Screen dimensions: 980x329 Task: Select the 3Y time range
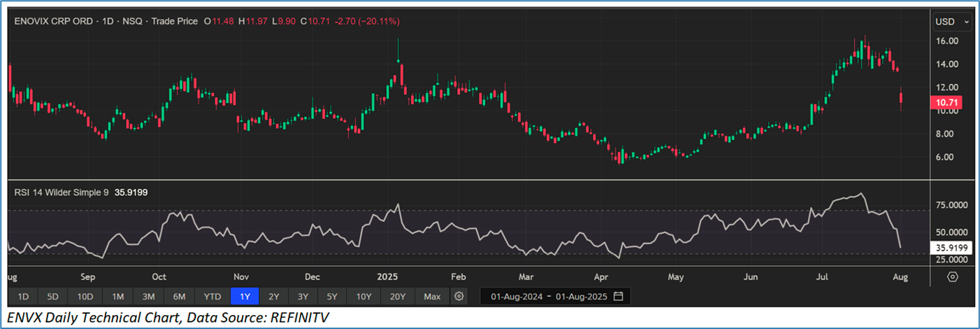303,297
